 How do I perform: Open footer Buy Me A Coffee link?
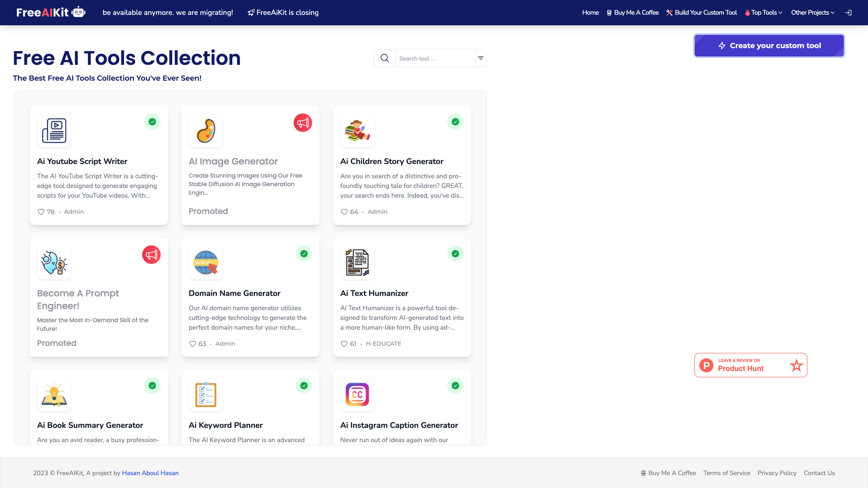click(668, 473)
